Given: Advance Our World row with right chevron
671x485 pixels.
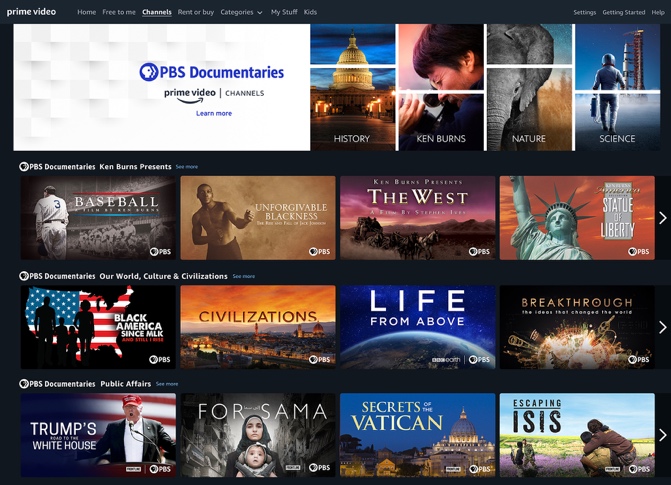Looking at the screenshot, I should click(x=663, y=327).
